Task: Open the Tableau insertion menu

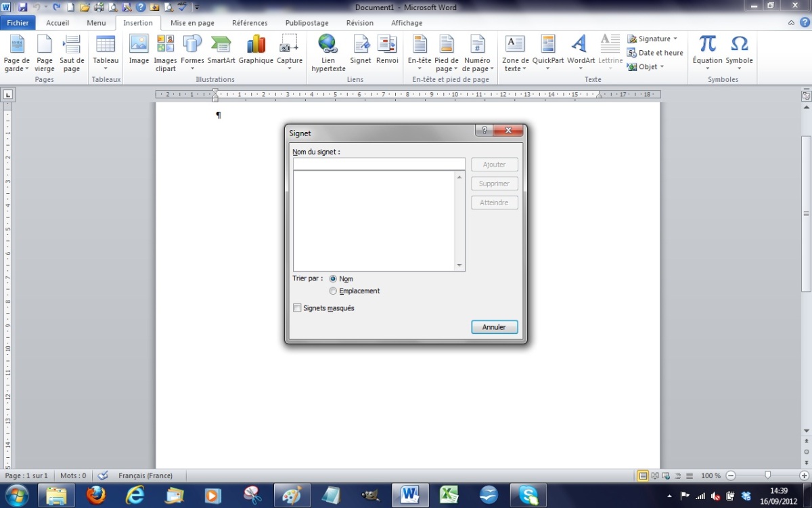Action: pyautogui.click(x=106, y=54)
